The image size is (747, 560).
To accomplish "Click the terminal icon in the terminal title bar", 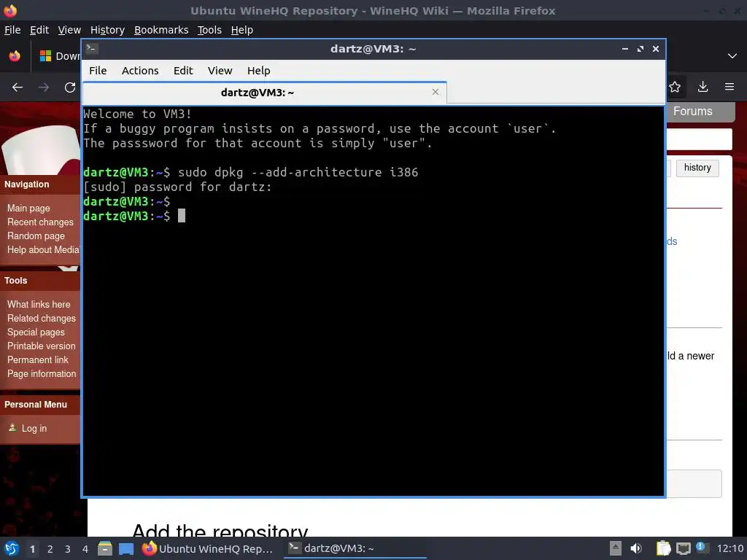I will (92, 48).
